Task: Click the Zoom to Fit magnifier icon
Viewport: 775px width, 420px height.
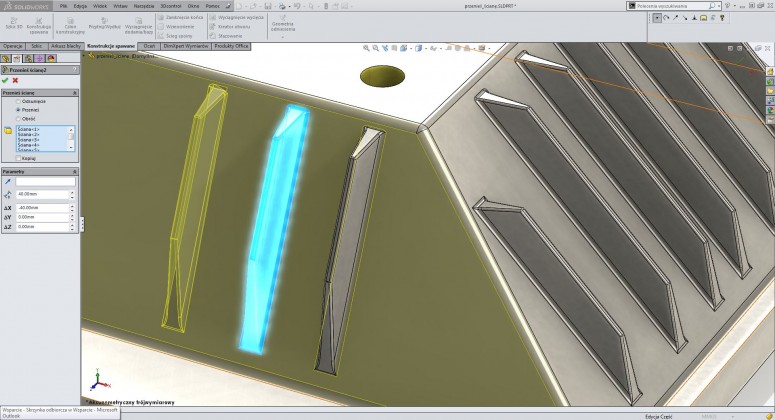Action: click(366, 49)
